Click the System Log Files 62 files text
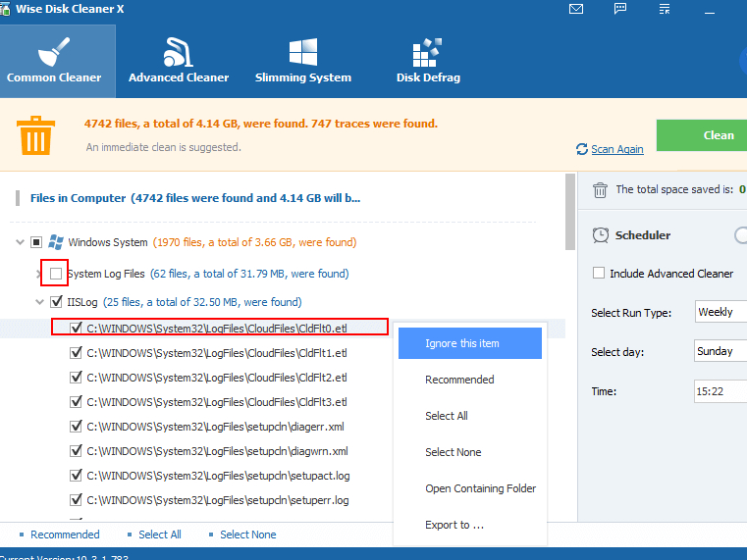Viewport: 747px width, 560px height. (x=249, y=274)
